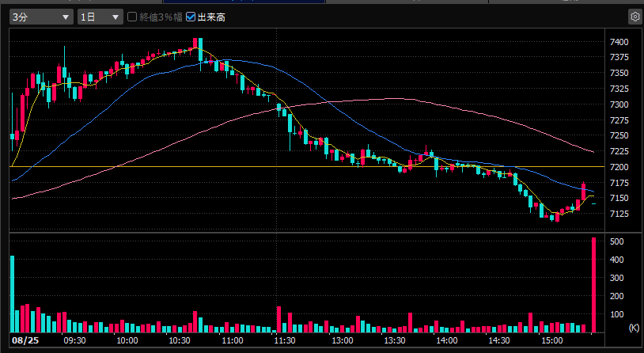Click the 09:30 time axis label
The image size is (644, 353).
tap(74, 340)
